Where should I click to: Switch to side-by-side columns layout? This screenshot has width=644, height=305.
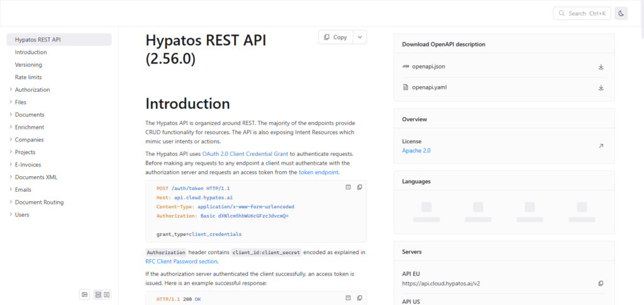click(107, 294)
